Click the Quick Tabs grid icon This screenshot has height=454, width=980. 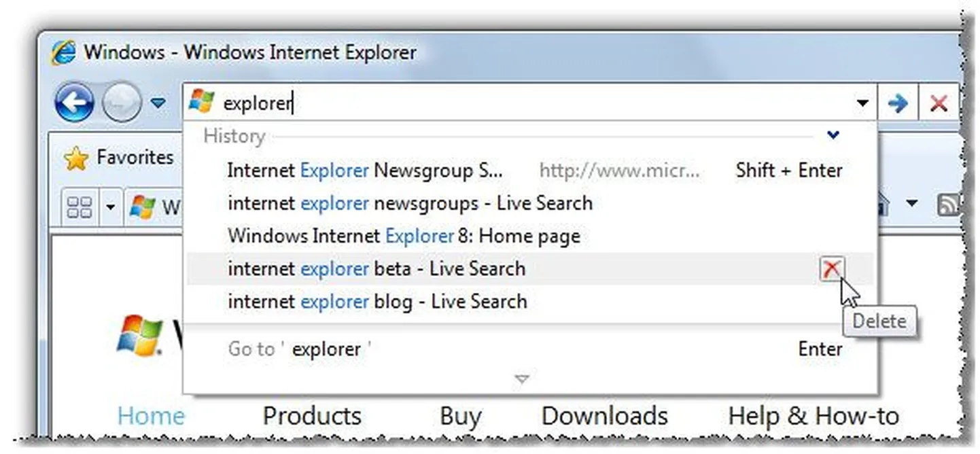click(x=80, y=206)
